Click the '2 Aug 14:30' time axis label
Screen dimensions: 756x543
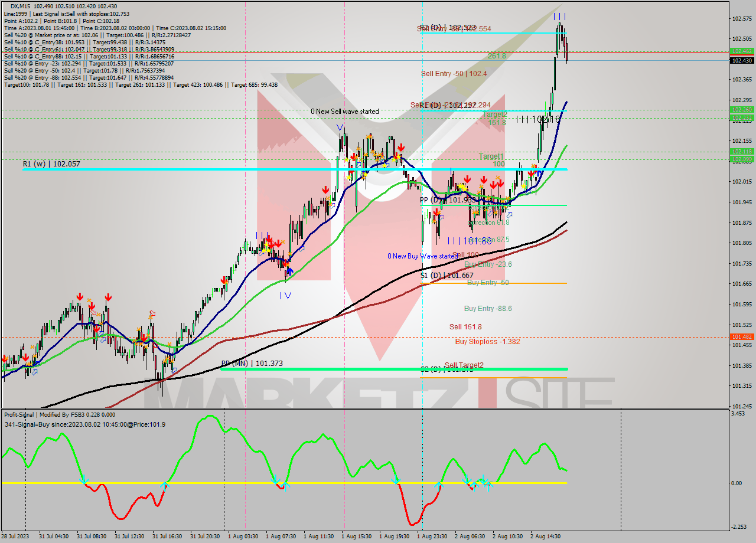pos(545,536)
